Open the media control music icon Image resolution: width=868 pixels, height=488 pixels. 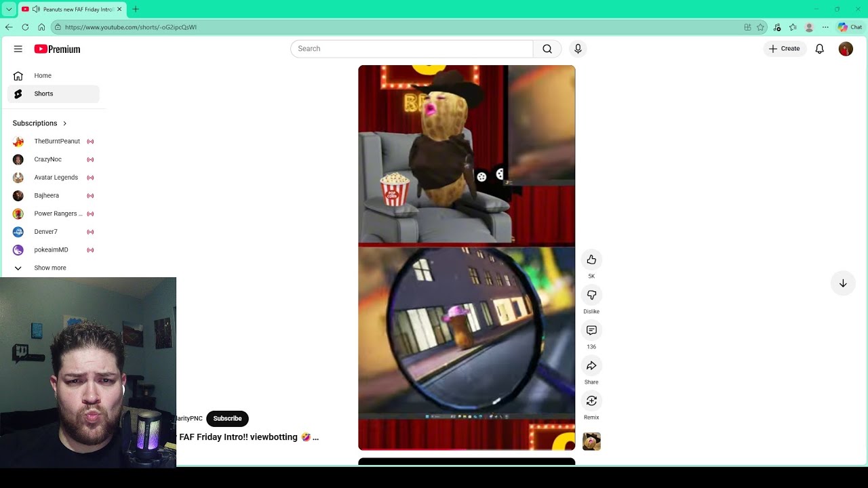(777, 27)
